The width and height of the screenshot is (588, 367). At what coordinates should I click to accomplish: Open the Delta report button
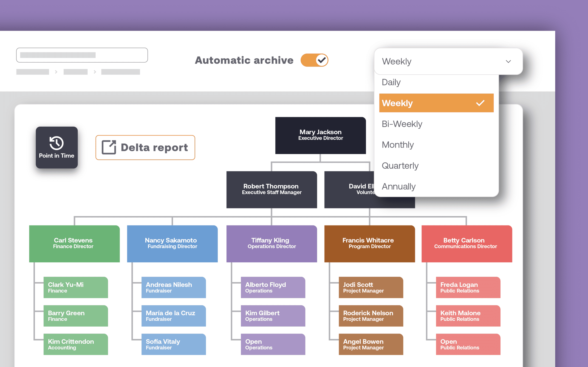tap(145, 147)
